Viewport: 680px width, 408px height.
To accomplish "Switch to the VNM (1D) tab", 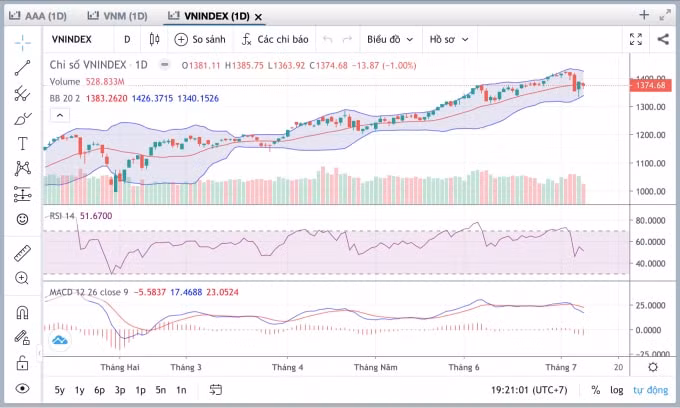I will tap(118, 16).
